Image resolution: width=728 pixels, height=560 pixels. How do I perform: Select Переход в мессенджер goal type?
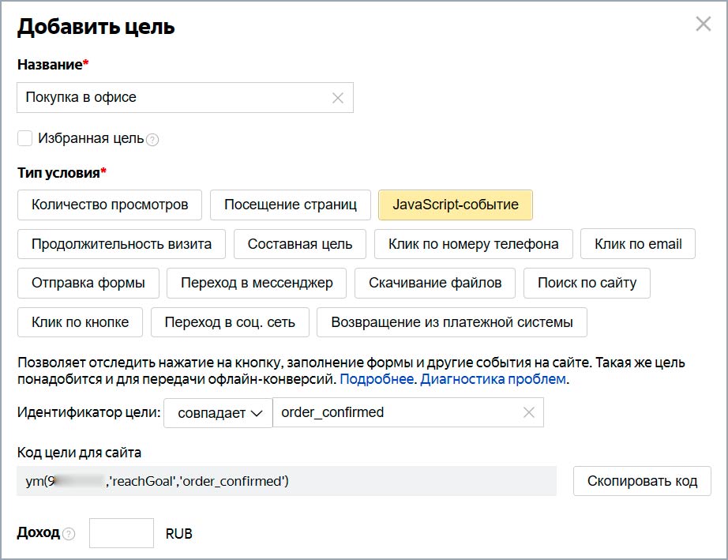[x=257, y=283]
